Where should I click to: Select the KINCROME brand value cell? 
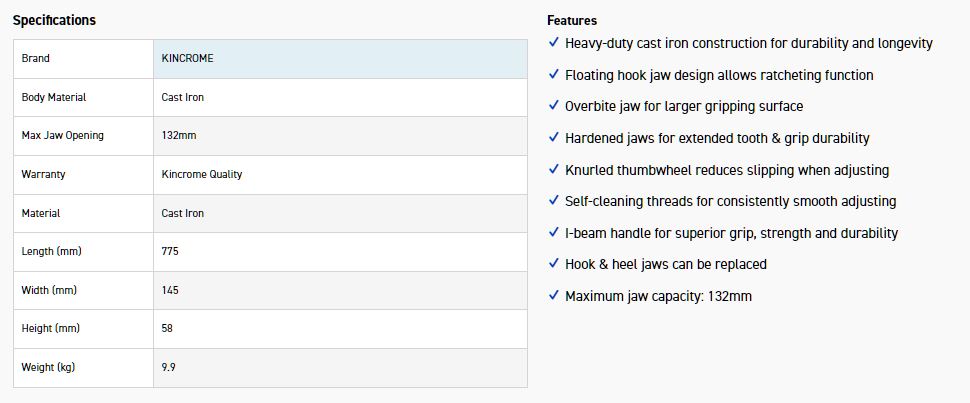pyautogui.click(x=188, y=59)
